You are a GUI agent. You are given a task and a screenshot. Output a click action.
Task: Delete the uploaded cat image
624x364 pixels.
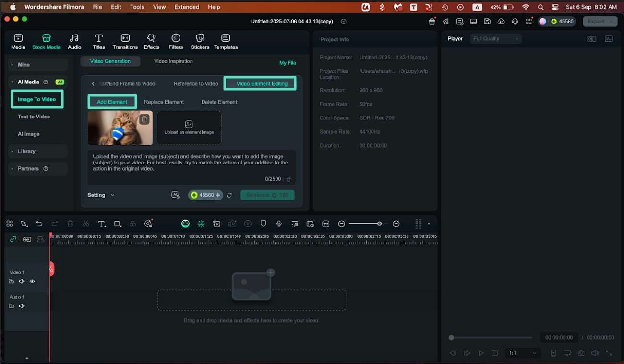click(144, 119)
